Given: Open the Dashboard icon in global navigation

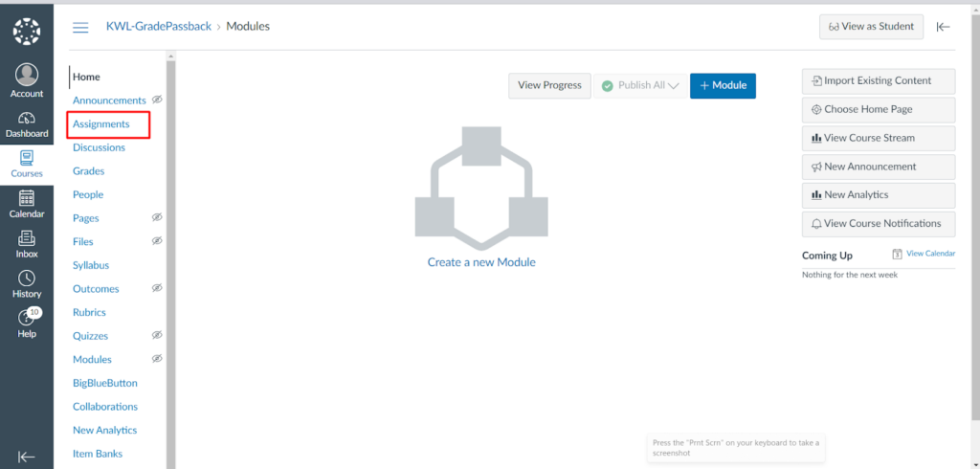Looking at the screenshot, I should 27,119.
